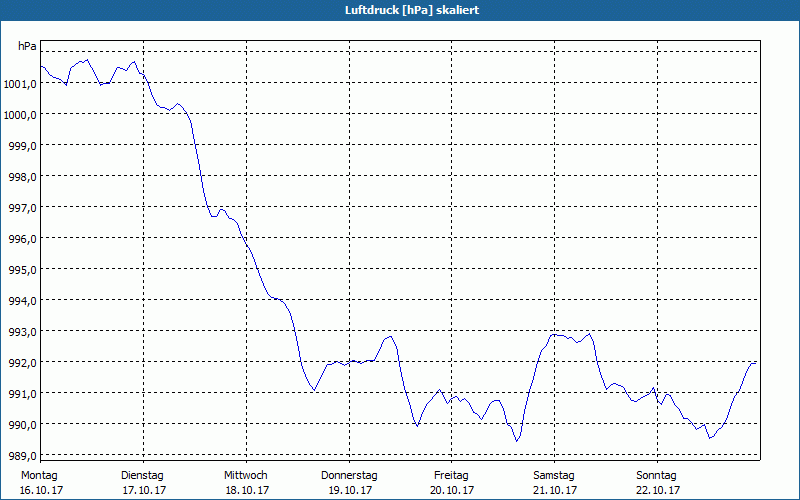Click the Montag day label
The image size is (800, 500).
(39, 476)
